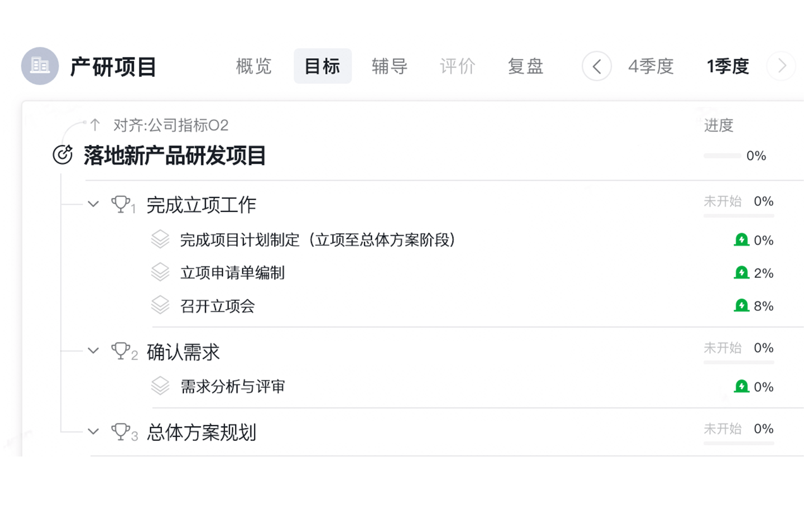The image size is (812, 508).
Task: Click the trophy icon for 总体方案规划
Action: click(x=121, y=432)
